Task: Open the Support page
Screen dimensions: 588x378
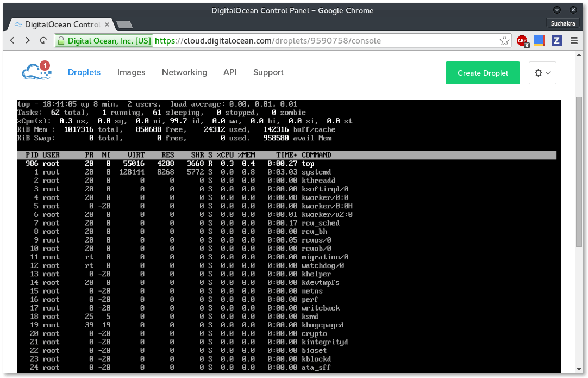Action: click(x=268, y=72)
